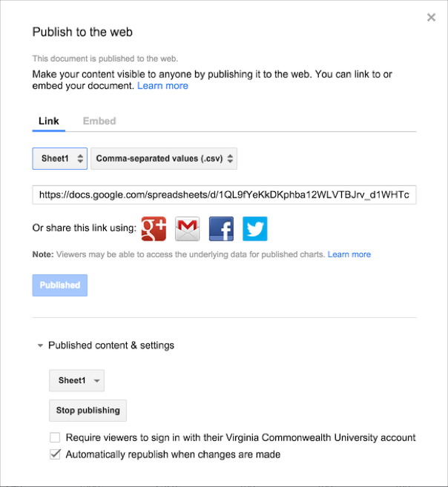The image size is (448, 487).
Task: Click the Stop publishing button
Action: pos(88,411)
